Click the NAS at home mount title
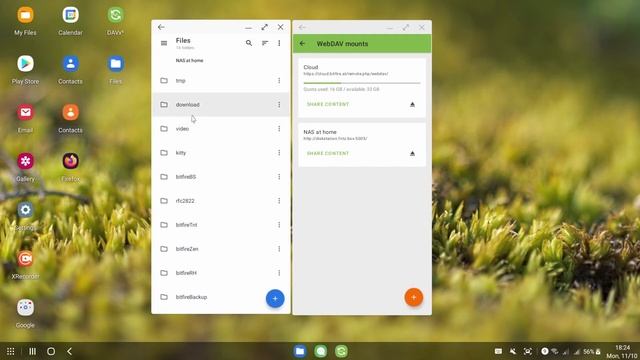This screenshot has width=640, height=360. tap(320, 132)
